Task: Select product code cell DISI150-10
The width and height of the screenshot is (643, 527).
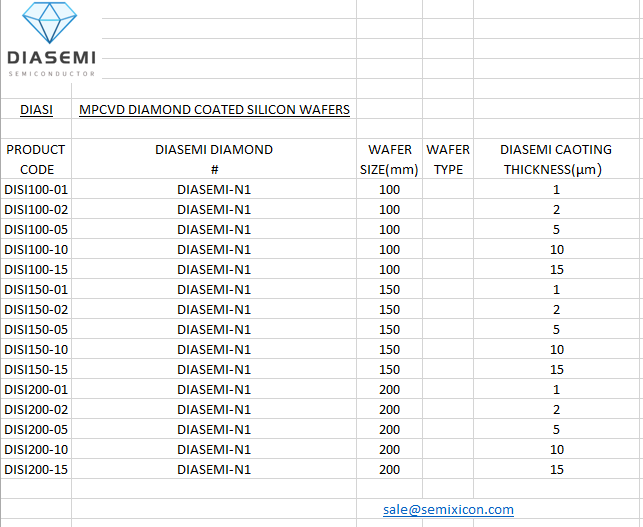Action: 36,349
